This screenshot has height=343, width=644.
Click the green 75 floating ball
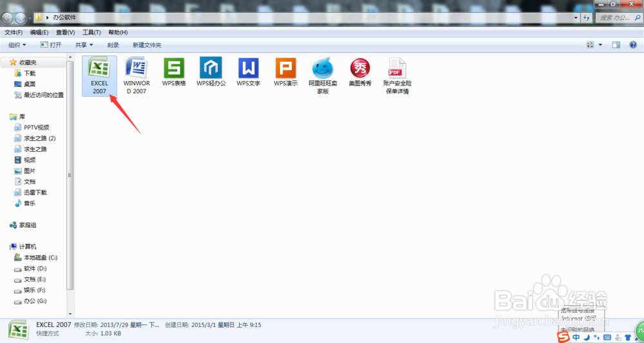[x=640, y=331]
